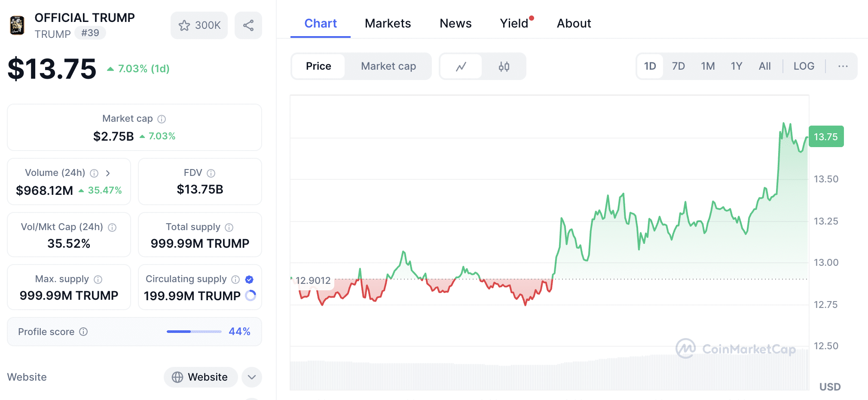Click the 44% profile score value
Image resolution: width=868 pixels, height=400 pixels.
239,332
